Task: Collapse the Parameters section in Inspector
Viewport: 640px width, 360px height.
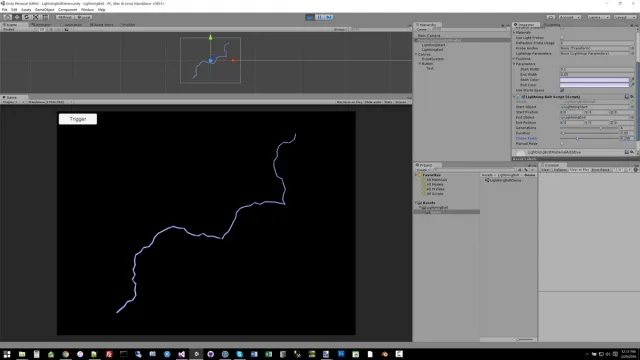Action: click(x=514, y=64)
